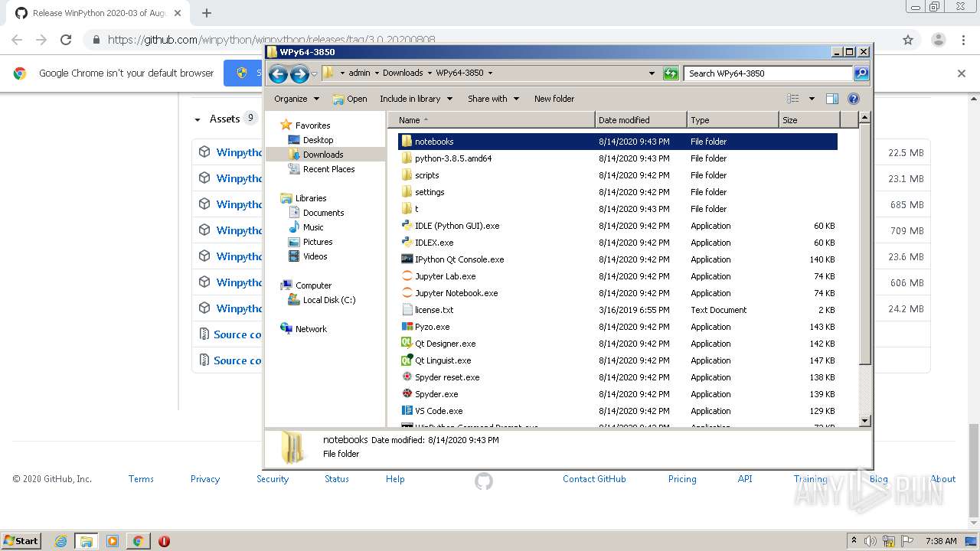
Task: Reload the Chrome page
Action: click(x=66, y=40)
